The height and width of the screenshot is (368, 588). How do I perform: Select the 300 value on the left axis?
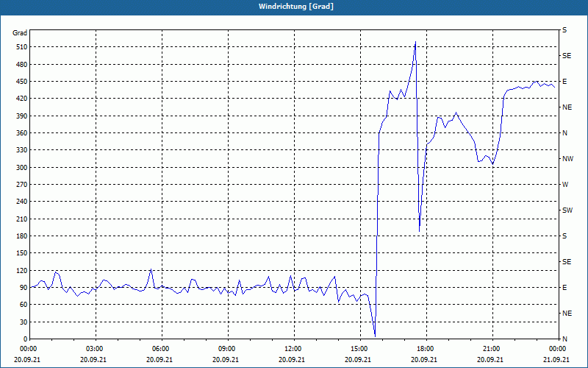21,168
